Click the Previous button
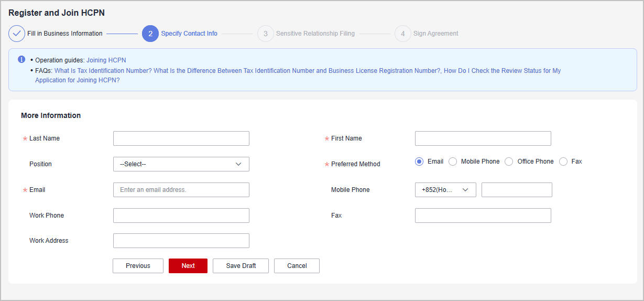This screenshot has width=644, height=301. click(138, 266)
